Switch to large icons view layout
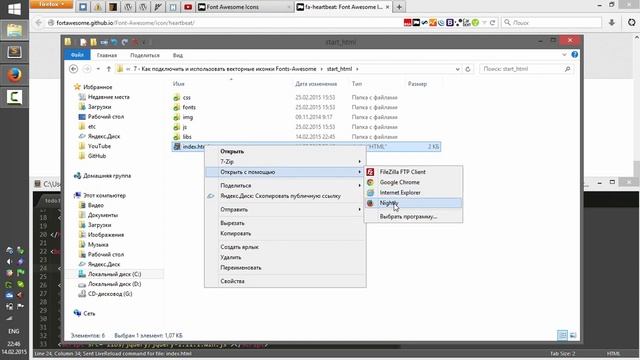 click(x=573, y=336)
